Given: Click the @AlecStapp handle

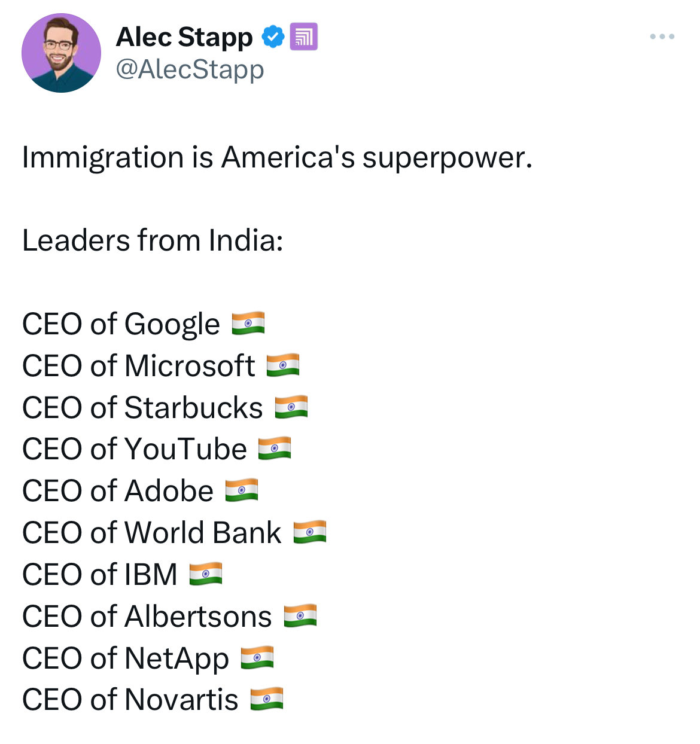Looking at the screenshot, I should pos(190,69).
